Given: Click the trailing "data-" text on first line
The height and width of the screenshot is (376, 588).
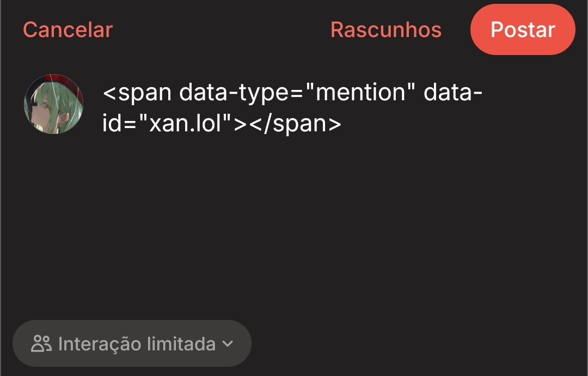Looking at the screenshot, I should (453, 93).
